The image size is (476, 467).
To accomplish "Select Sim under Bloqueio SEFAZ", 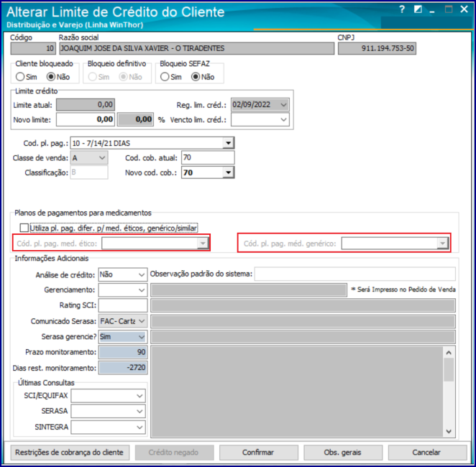I will tap(165, 77).
